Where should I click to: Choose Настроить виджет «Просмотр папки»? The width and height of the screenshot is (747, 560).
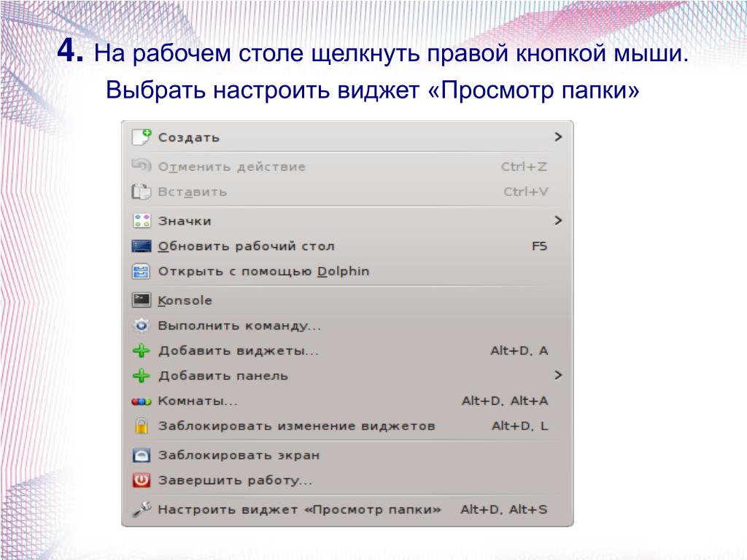click(347, 510)
